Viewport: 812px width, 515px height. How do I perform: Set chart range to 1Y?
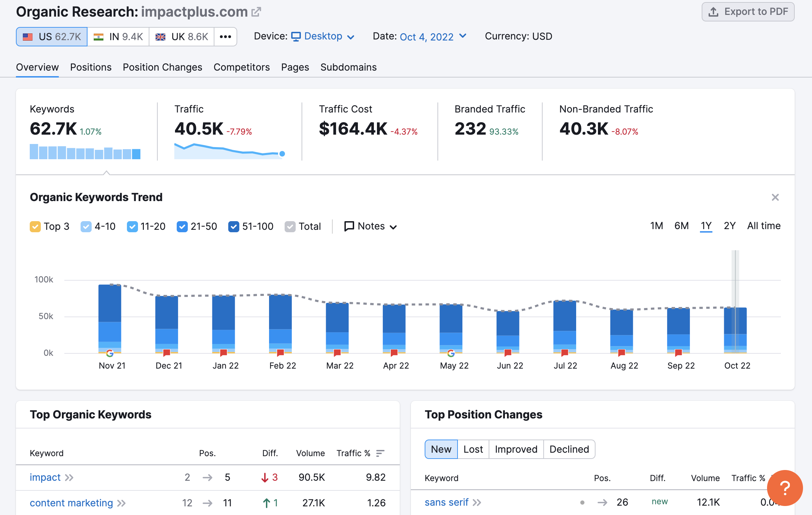(706, 226)
